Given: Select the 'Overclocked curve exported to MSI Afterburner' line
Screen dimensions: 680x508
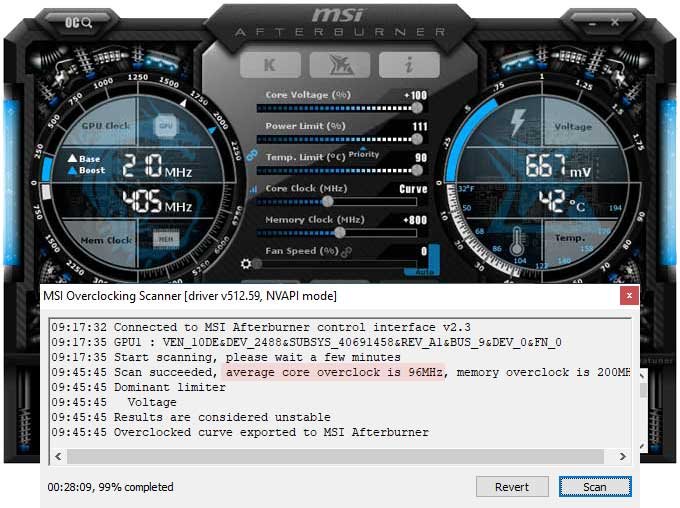Looking at the screenshot, I should click(x=240, y=432).
